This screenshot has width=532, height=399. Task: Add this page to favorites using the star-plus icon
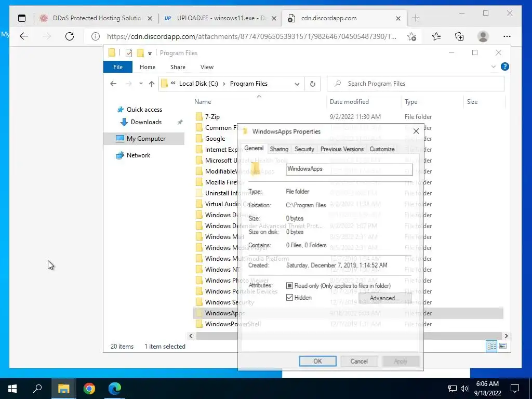411,36
